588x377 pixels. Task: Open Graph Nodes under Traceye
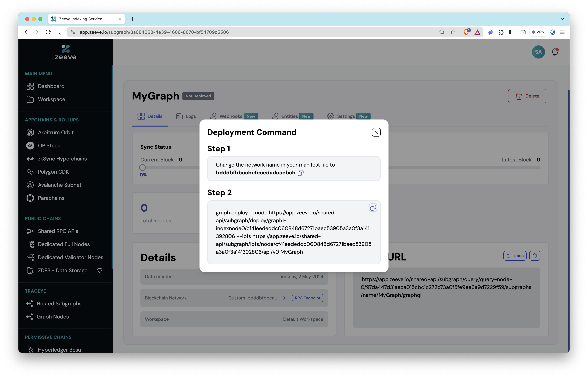pyautogui.click(x=52, y=317)
